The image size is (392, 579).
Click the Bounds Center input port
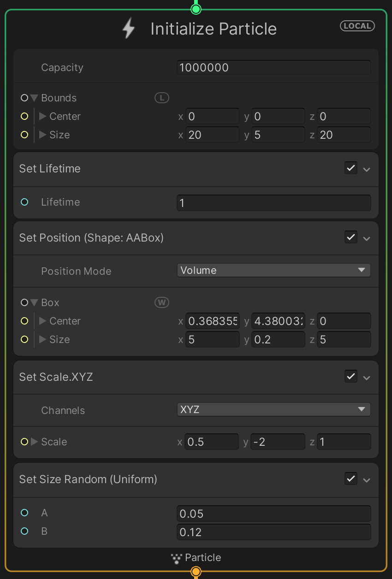coord(24,116)
